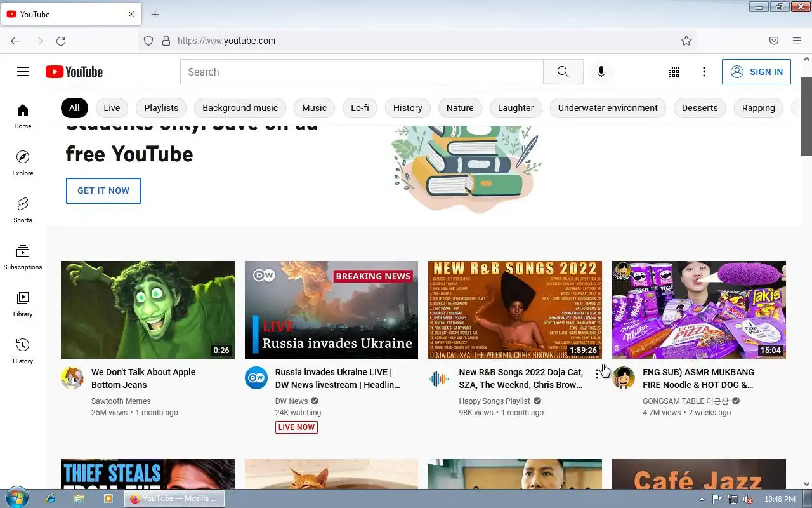Screen dimensions: 812x508
Task: Open ASMR MUKBANG FIRE Noodle title
Action: (698, 378)
